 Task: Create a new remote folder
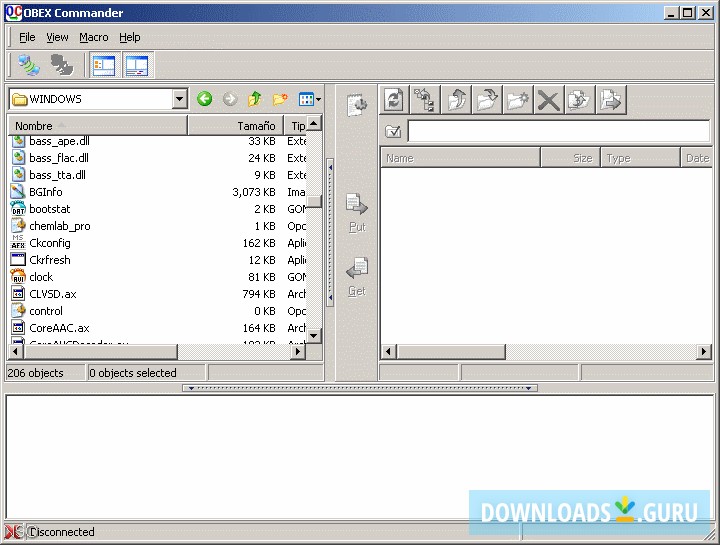coord(518,99)
